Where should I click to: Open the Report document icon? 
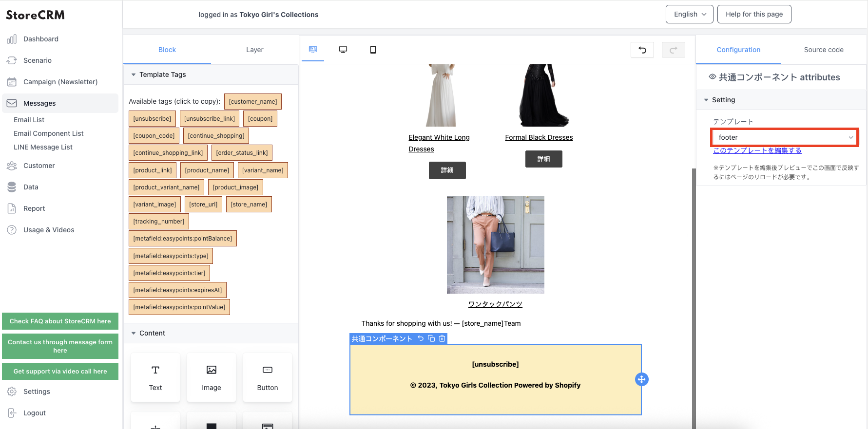(x=12, y=208)
